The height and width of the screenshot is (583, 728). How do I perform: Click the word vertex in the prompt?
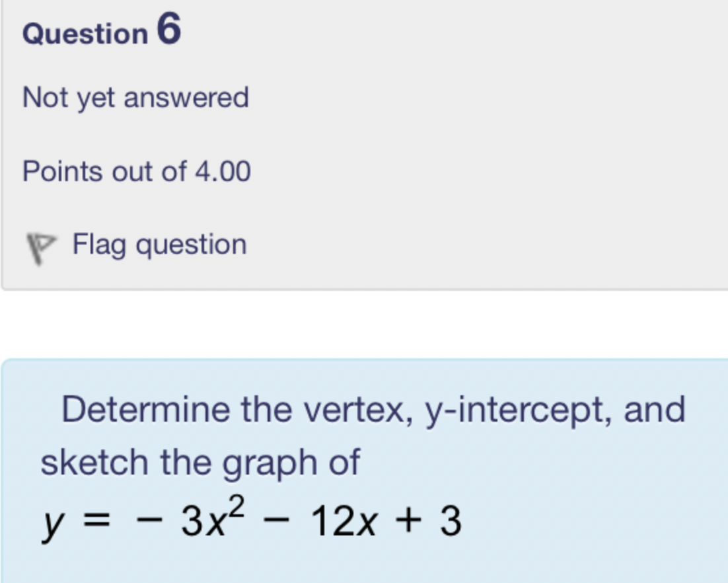[x=359, y=409]
